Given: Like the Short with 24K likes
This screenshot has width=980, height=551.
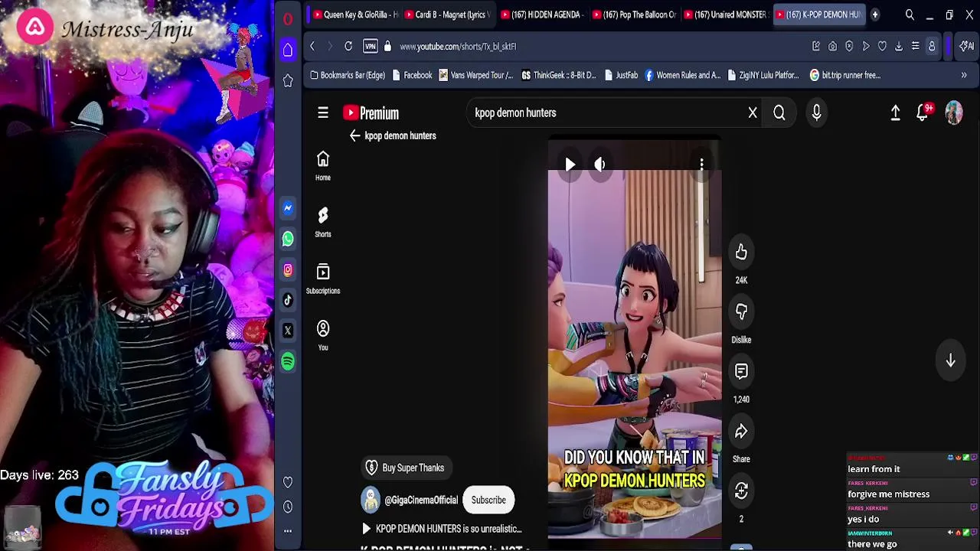Looking at the screenshot, I should [741, 253].
